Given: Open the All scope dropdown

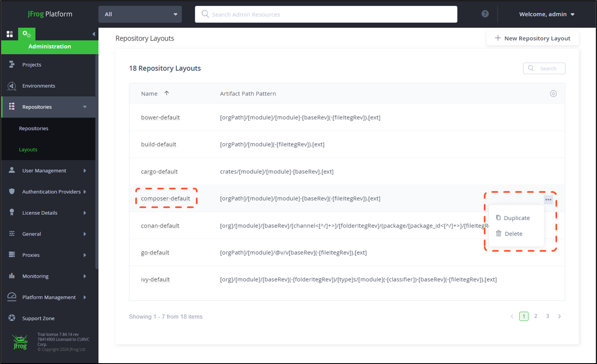Looking at the screenshot, I should pos(140,14).
